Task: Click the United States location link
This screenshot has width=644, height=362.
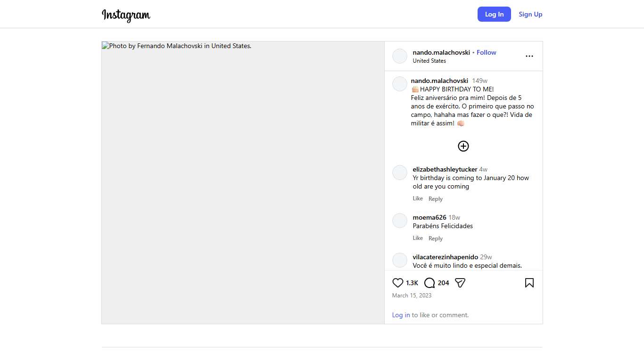Action: click(429, 61)
